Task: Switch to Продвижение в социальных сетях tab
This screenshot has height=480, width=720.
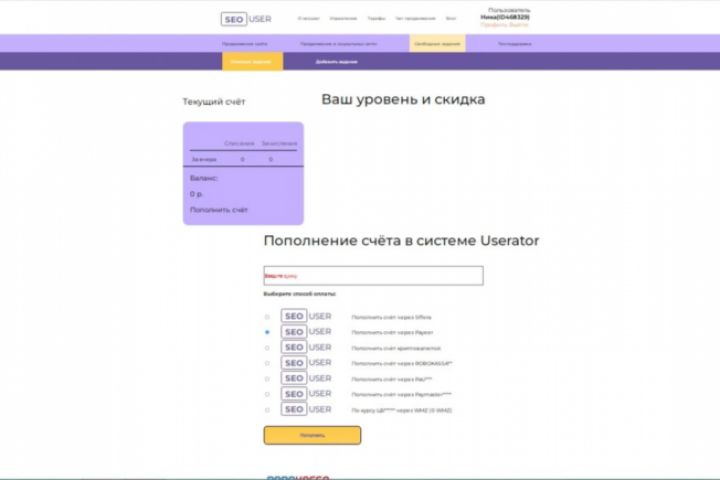Action: click(x=339, y=44)
